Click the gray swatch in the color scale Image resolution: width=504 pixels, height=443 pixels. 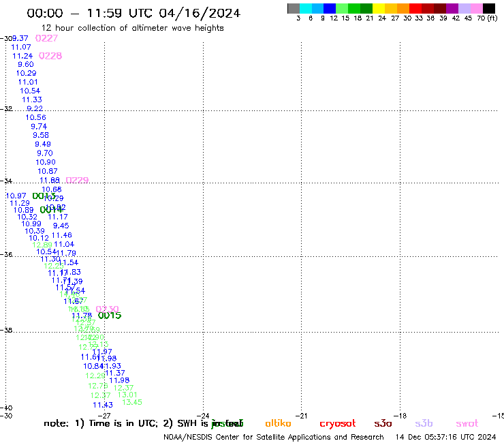[294, 8]
